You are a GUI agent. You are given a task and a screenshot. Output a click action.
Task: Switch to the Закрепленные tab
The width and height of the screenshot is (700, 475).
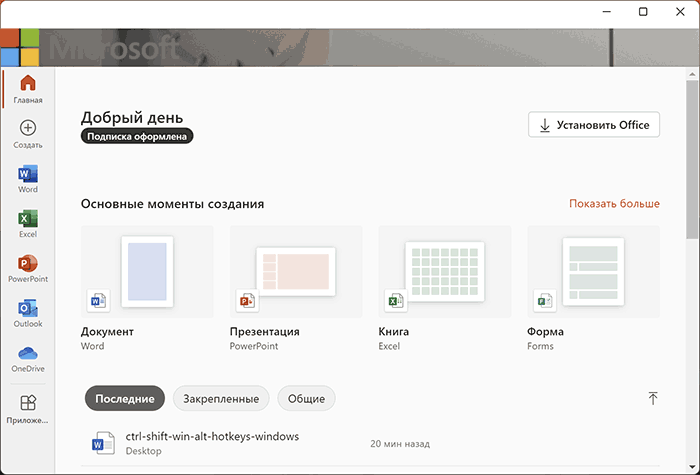(221, 398)
